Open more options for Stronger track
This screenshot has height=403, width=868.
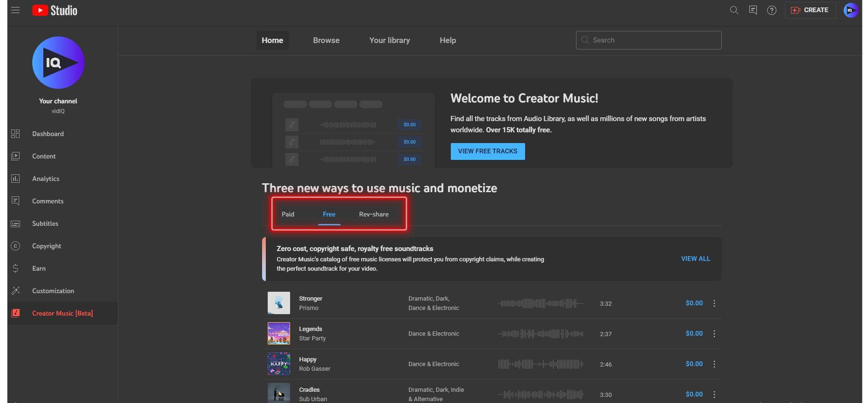coord(714,303)
